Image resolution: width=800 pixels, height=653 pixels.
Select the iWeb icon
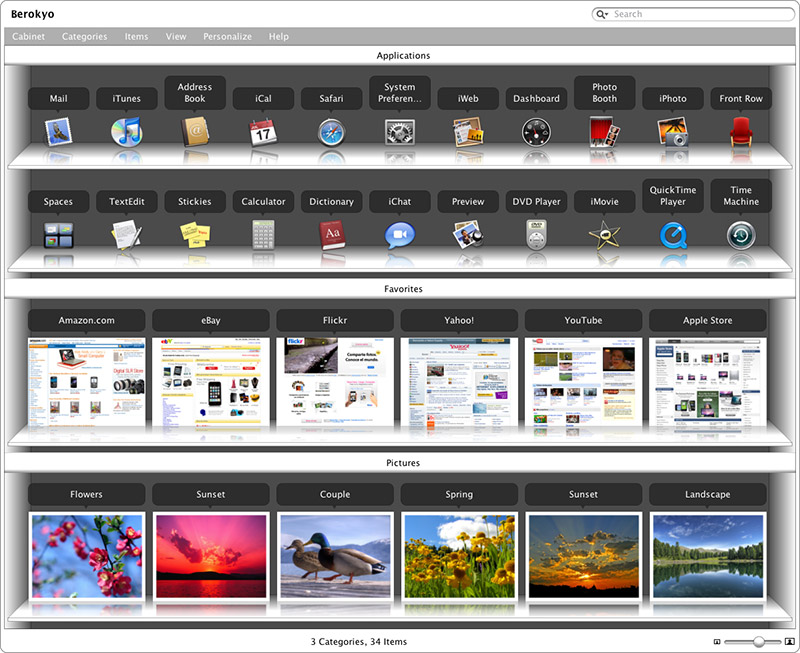coord(468,132)
